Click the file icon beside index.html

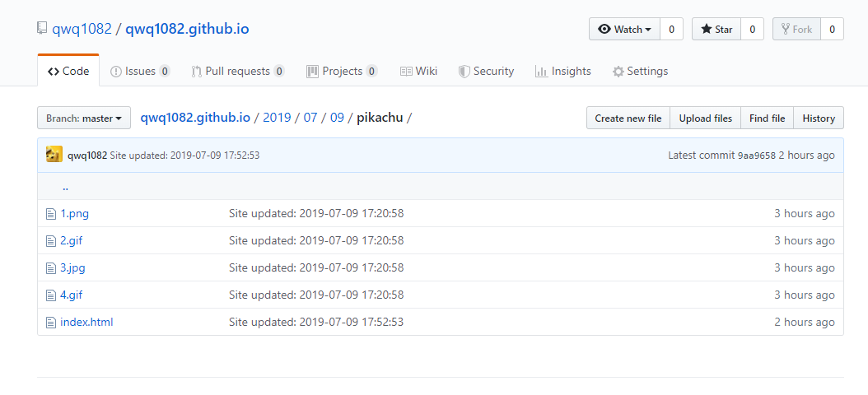[x=51, y=323]
